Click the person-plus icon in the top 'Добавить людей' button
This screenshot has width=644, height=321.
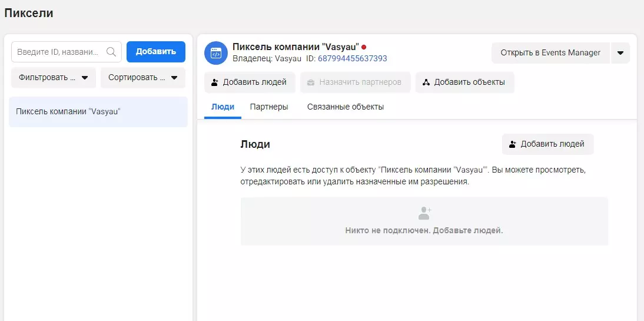(x=215, y=82)
